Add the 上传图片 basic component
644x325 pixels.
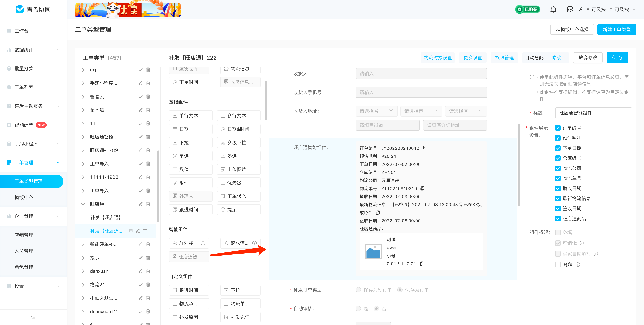[x=239, y=169]
